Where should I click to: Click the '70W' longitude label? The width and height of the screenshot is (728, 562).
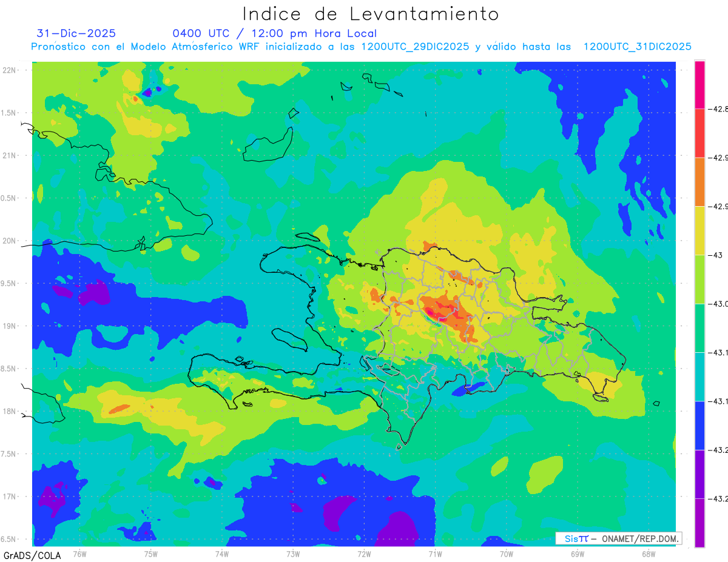[507, 554]
